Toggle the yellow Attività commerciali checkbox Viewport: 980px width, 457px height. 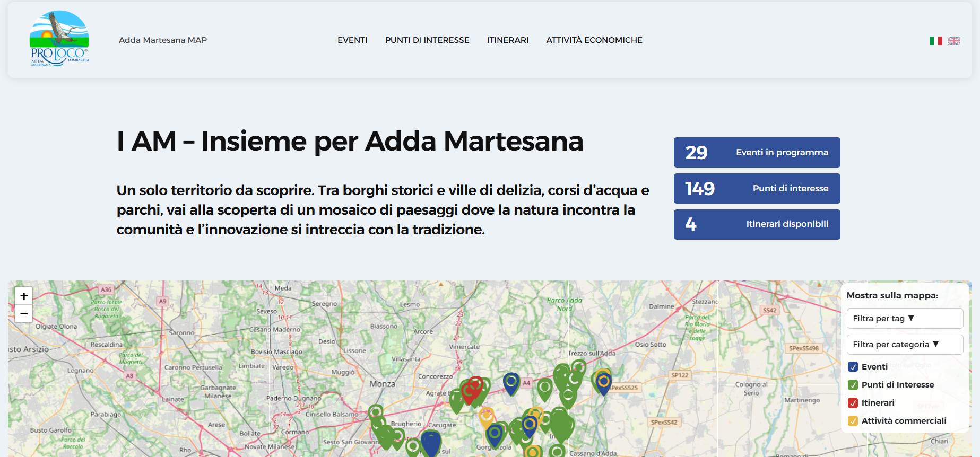(853, 421)
